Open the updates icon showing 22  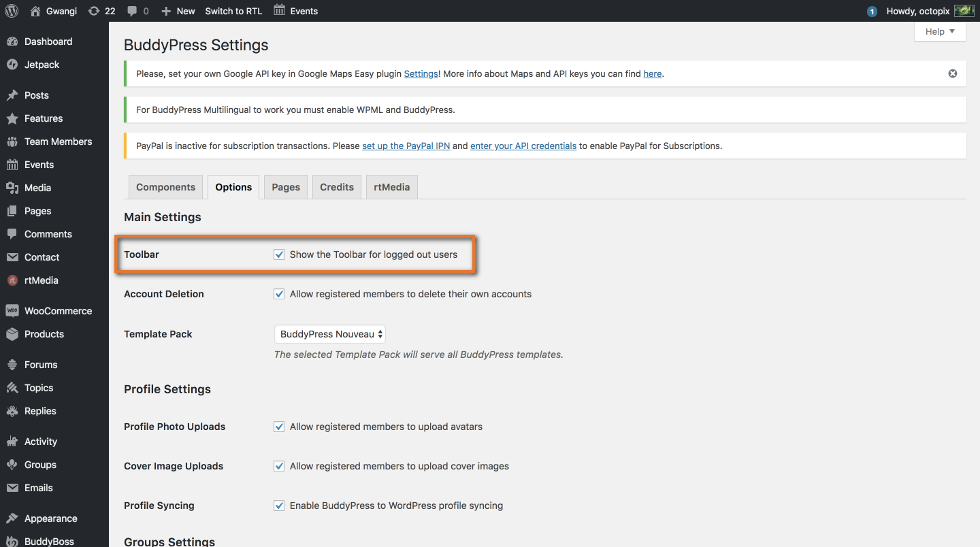point(93,11)
